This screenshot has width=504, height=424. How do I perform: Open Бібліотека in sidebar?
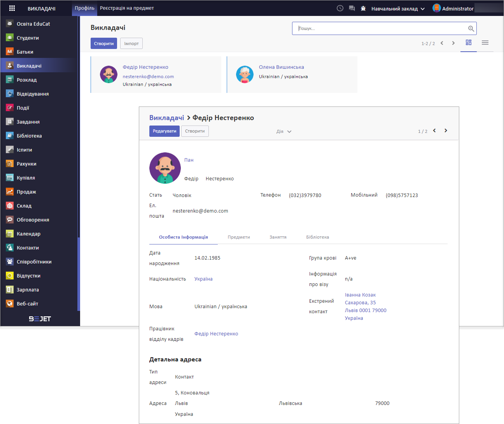coord(39,136)
